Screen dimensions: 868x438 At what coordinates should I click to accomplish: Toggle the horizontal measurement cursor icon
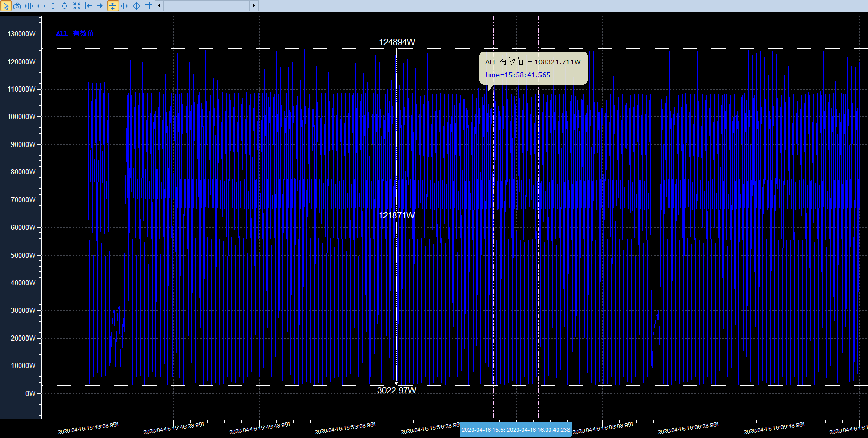click(x=112, y=6)
